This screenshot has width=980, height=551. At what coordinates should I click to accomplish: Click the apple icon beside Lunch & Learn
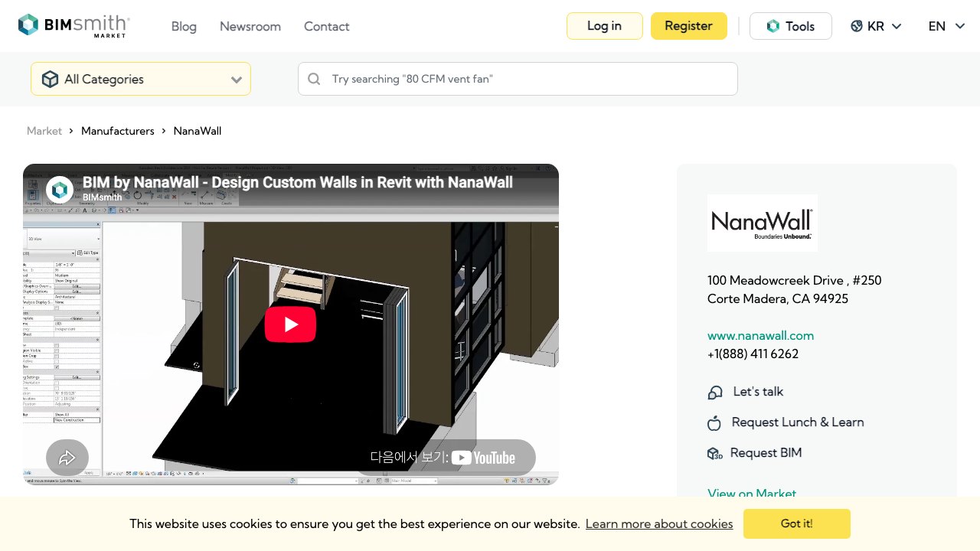point(714,423)
